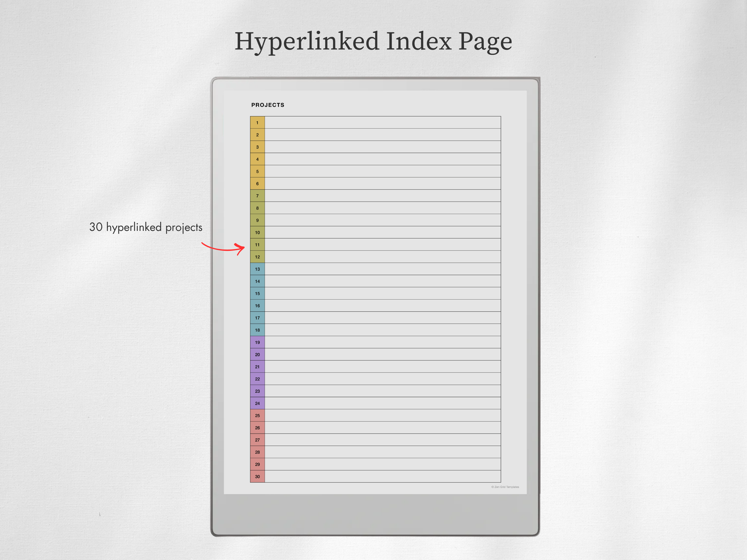Click the PROJECTS heading on the page
The image size is (747, 560).
pos(268,105)
